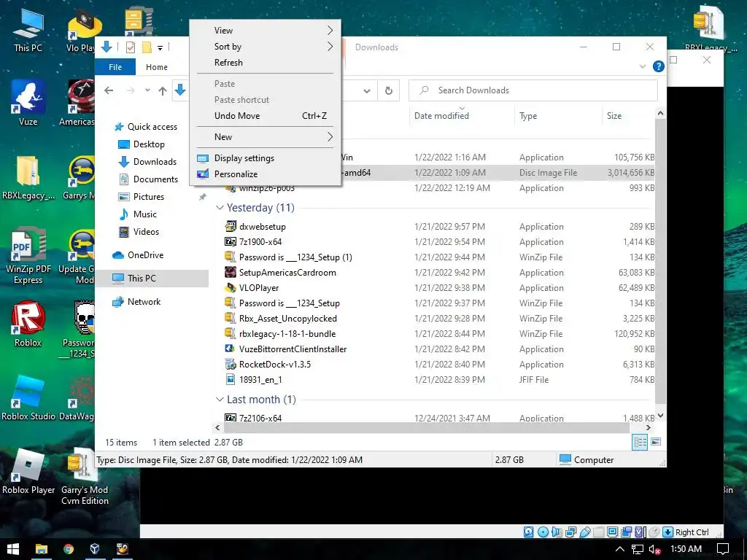Viewport: 747px width, 560px height.
Task: Open the Home ribbon tab
Action: tap(157, 67)
